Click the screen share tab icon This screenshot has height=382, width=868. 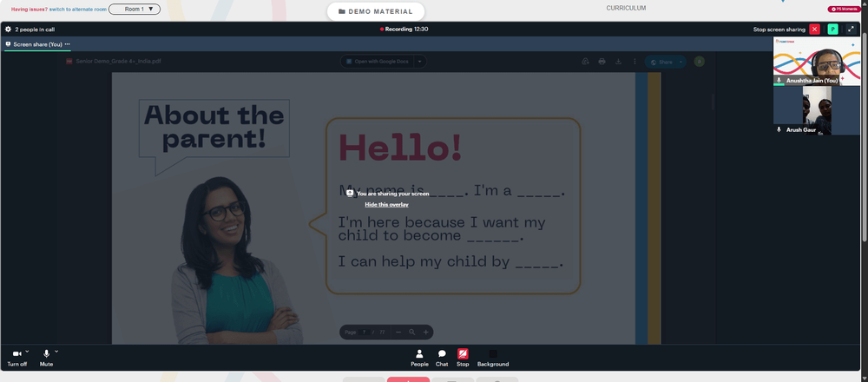9,44
